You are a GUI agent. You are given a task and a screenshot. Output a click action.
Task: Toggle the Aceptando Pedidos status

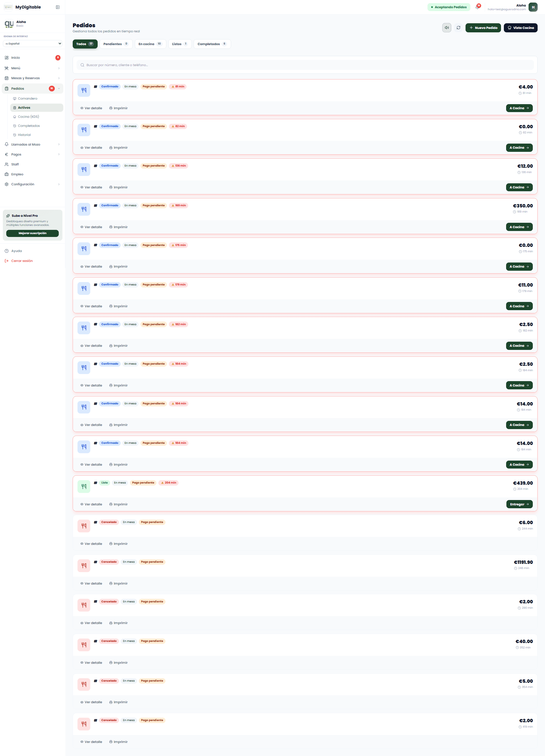(449, 7)
